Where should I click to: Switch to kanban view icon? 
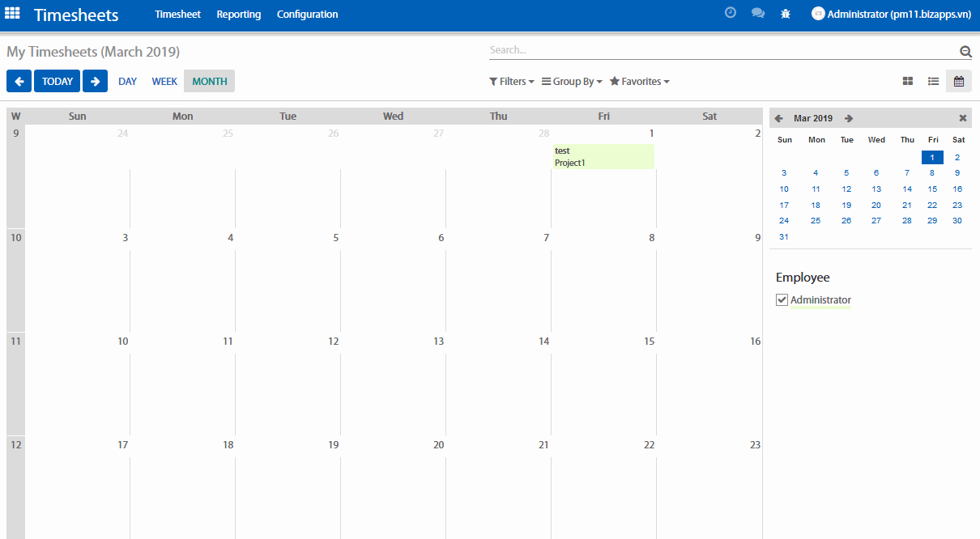pos(908,81)
